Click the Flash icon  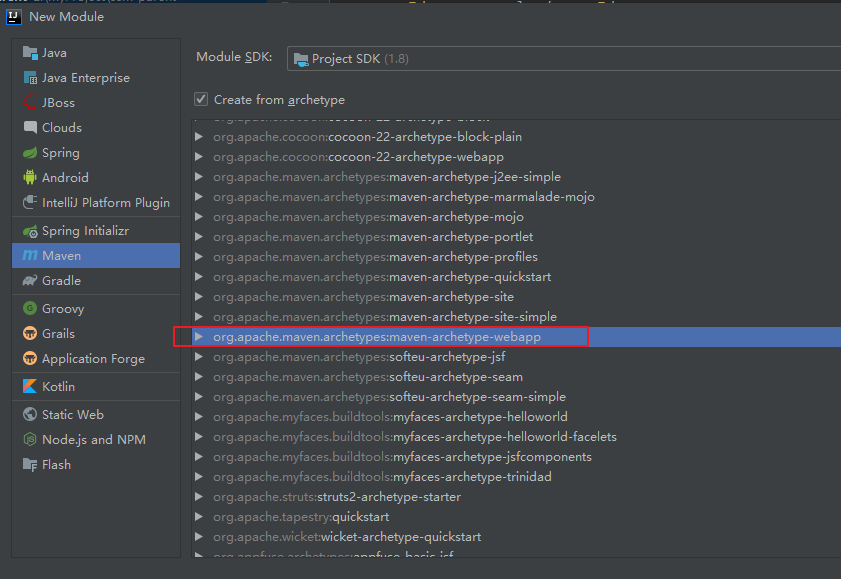click(30, 464)
